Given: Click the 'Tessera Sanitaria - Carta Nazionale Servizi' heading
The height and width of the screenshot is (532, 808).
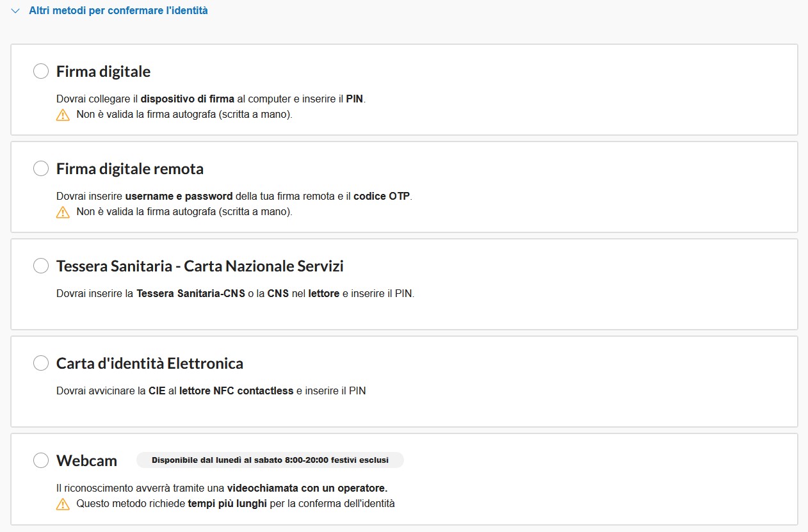Looking at the screenshot, I should coord(200,266).
